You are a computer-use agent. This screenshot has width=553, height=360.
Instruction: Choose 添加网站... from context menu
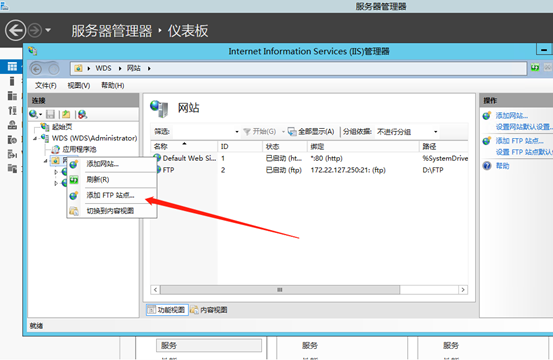[112, 164]
